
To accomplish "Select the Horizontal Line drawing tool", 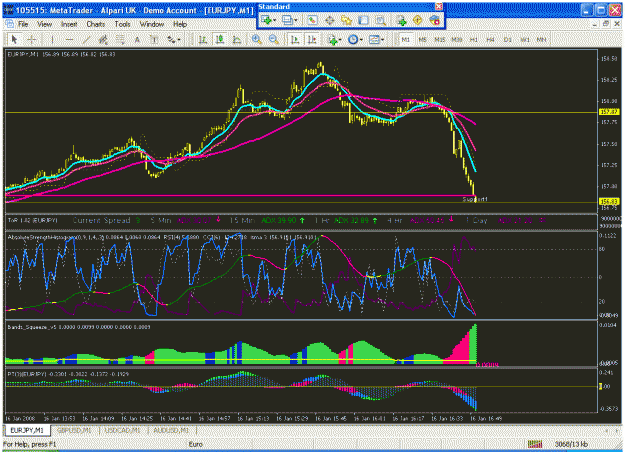I will [x=69, y=39].
